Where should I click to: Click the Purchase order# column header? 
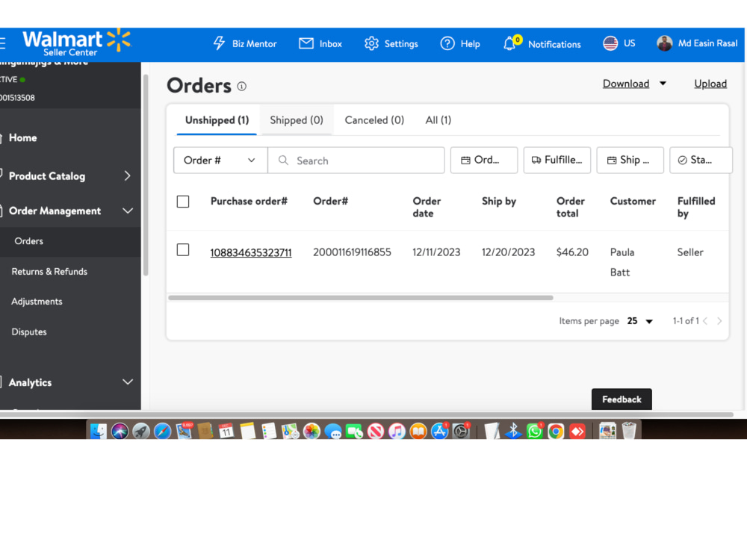249,201
